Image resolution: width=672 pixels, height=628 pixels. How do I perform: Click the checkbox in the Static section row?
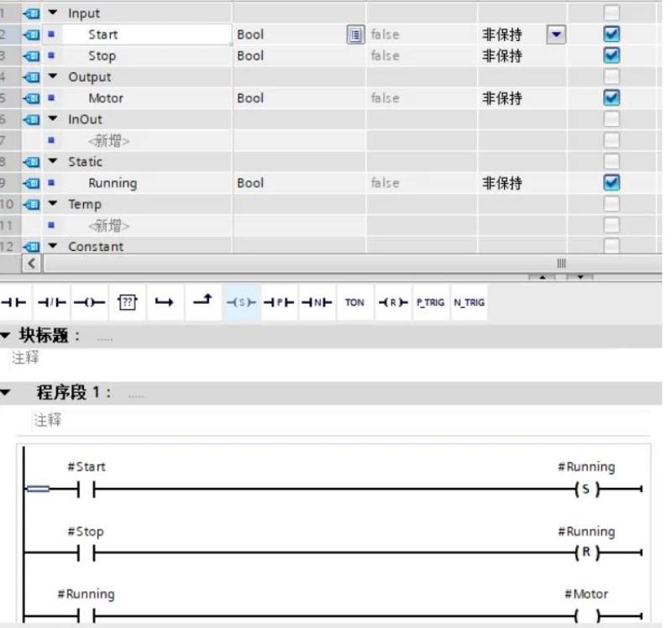[x=612, y=161]
